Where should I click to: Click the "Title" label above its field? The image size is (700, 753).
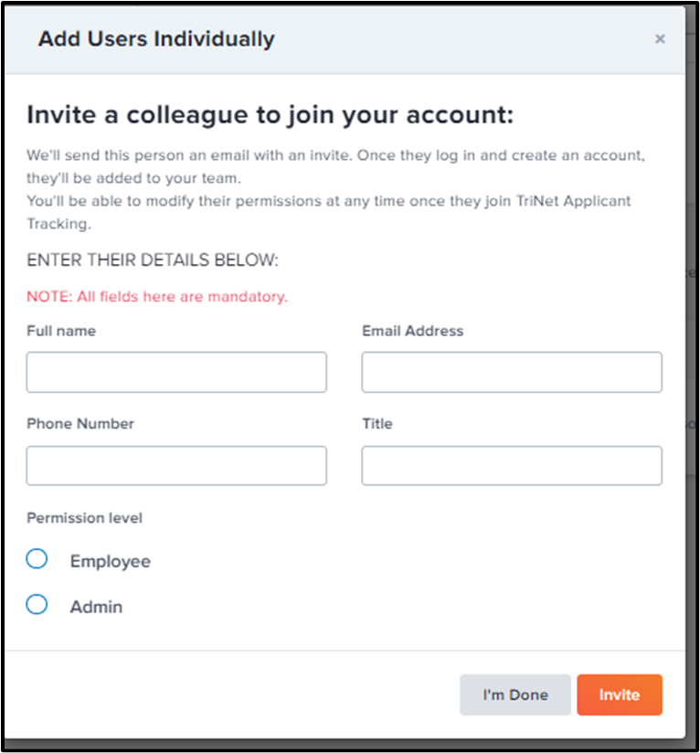click(x=377, y=424)
